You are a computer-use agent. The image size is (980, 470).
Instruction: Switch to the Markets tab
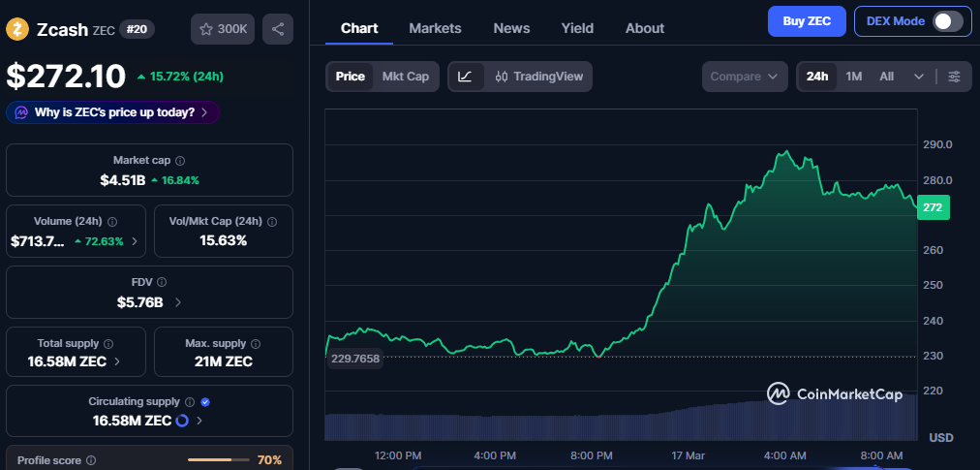pyautogui.click(x=435, y=28)
